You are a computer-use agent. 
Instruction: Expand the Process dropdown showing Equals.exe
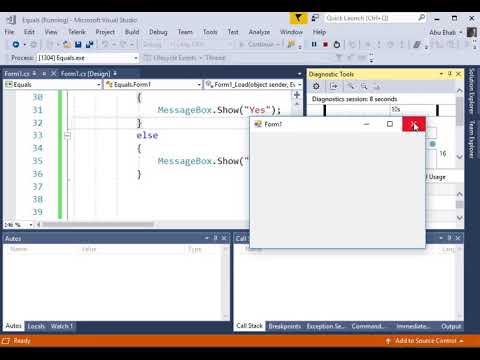[x=136, y=58]
